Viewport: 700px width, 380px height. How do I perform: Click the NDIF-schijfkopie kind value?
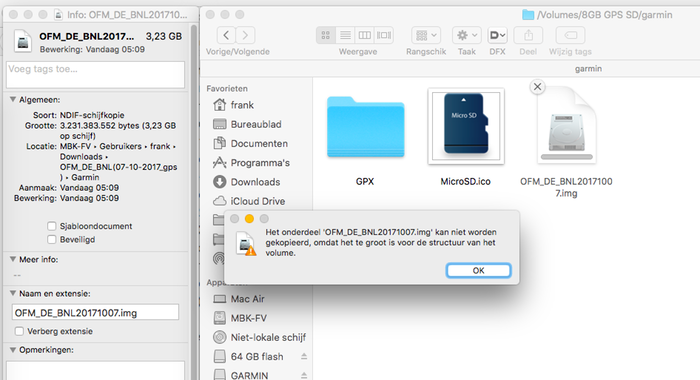[92, 115]
